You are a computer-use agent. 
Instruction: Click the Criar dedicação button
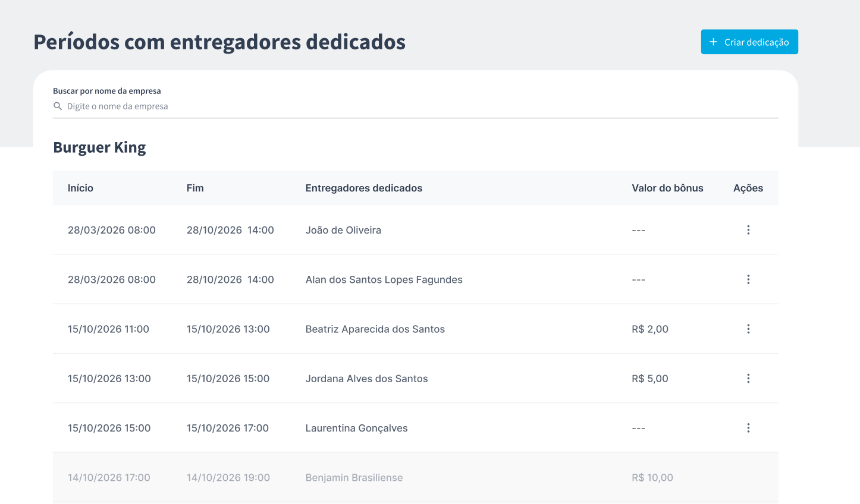(x=749, y=42)
